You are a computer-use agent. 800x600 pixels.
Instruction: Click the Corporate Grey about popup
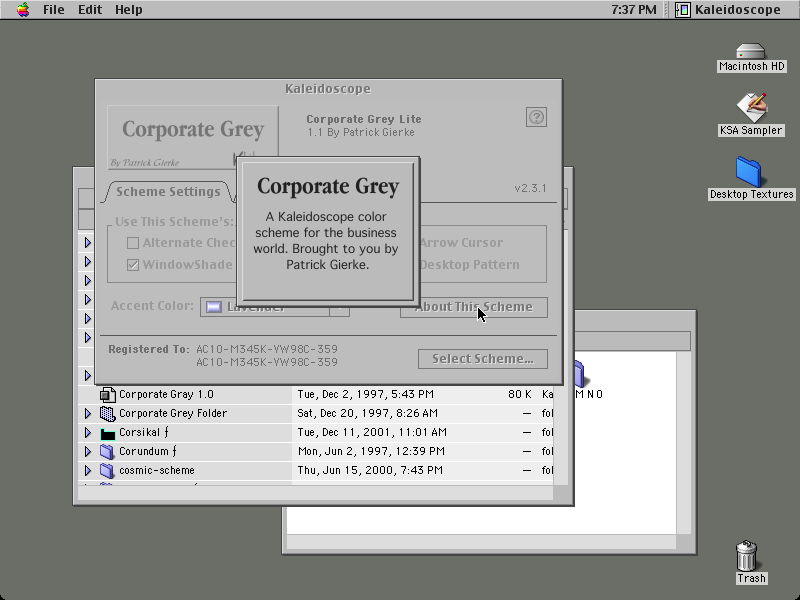[x=328, y=232]
